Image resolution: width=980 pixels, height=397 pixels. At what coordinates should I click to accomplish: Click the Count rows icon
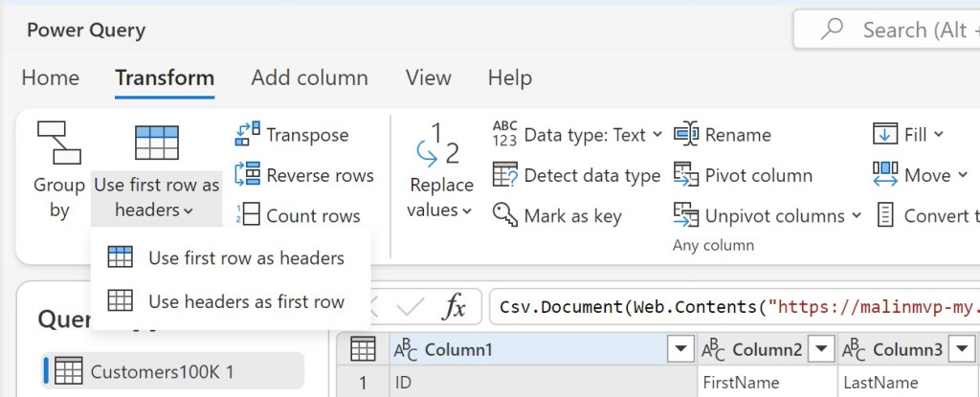[248, 215]
